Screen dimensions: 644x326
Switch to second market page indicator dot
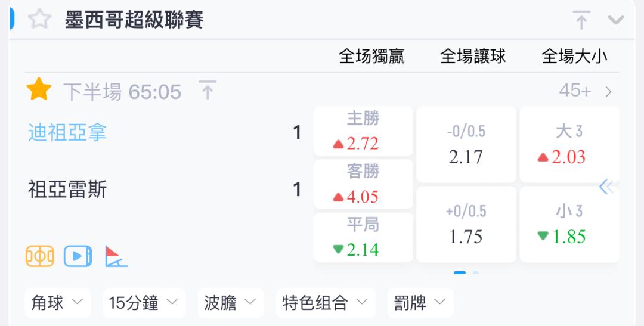476,272
